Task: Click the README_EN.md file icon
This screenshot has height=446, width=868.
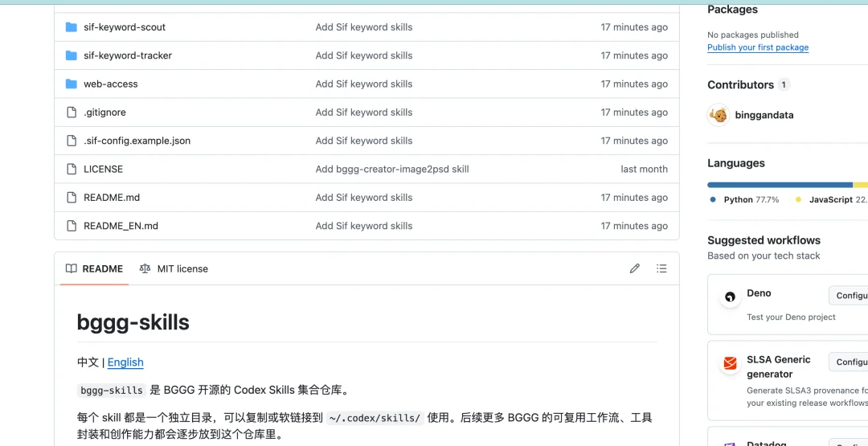Action: (71, 226)
